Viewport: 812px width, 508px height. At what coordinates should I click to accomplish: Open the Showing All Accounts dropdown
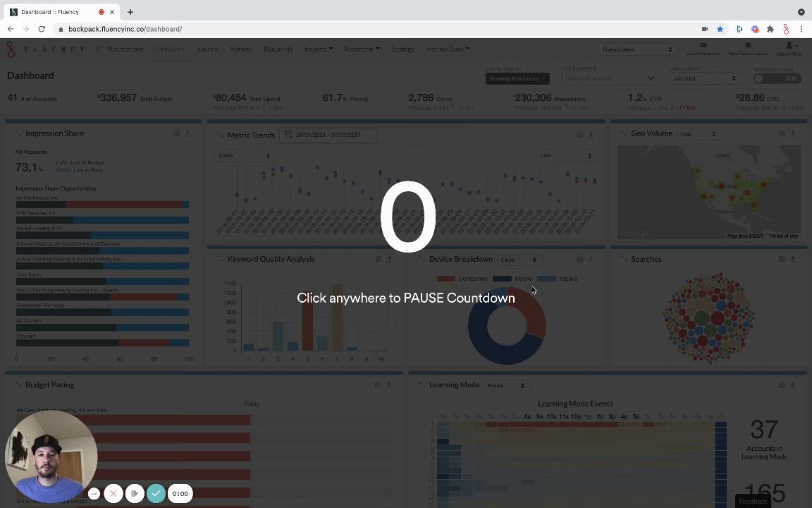(x=517, y=78)
